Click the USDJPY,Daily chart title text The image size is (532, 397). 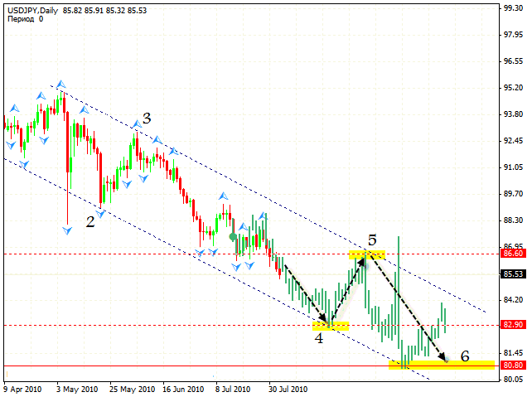tap(33, 11)
